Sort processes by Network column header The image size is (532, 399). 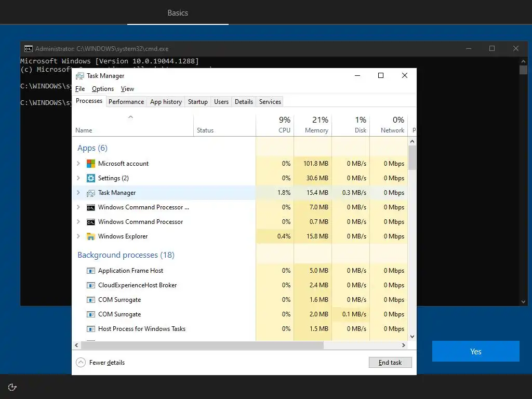click(x=389, y=125)
